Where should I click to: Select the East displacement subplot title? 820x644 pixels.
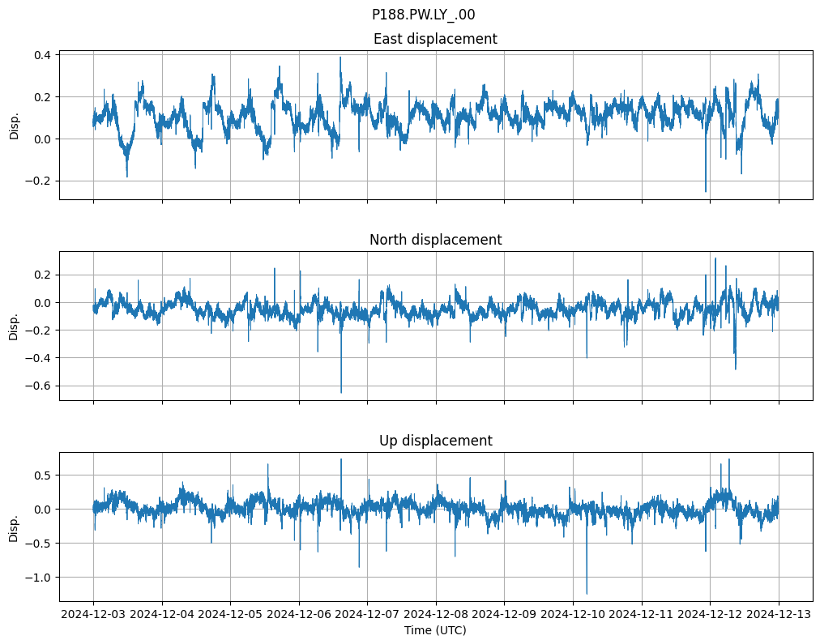point(435,39)
